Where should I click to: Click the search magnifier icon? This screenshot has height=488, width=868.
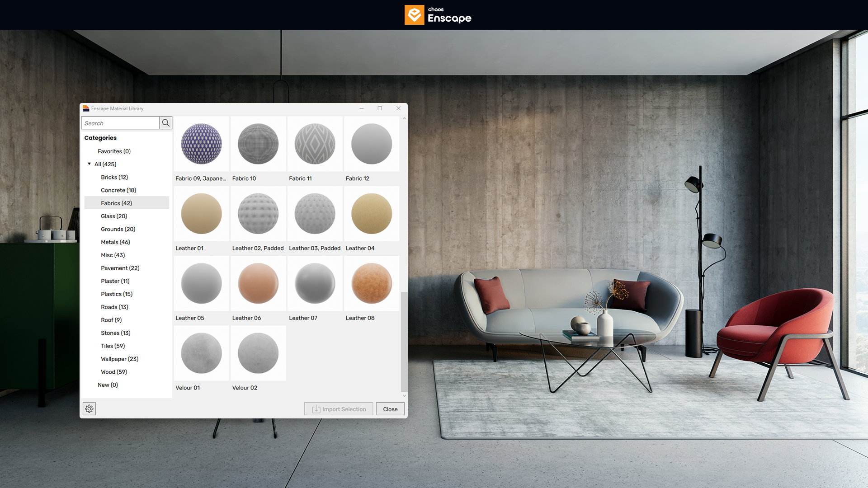165,123
